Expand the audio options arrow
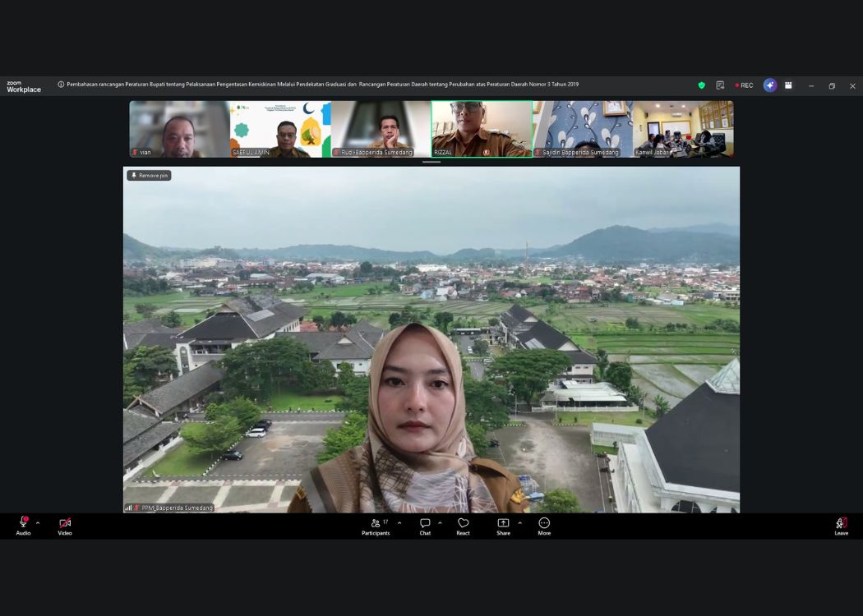This screenshot has width=863, height=616. tap(38, 522)
